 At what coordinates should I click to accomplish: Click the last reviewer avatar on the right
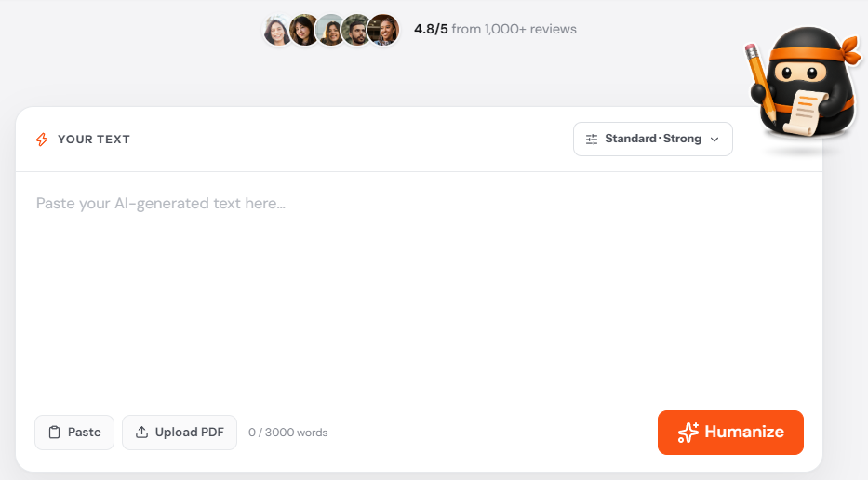383,30
